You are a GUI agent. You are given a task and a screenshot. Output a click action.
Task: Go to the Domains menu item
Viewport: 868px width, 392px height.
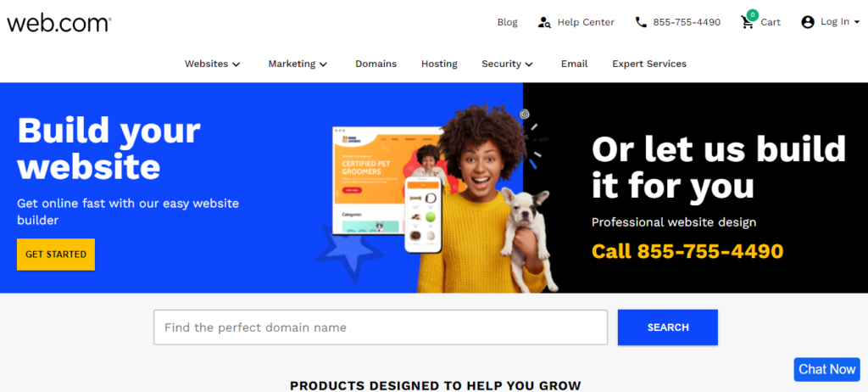coord(376,64)
